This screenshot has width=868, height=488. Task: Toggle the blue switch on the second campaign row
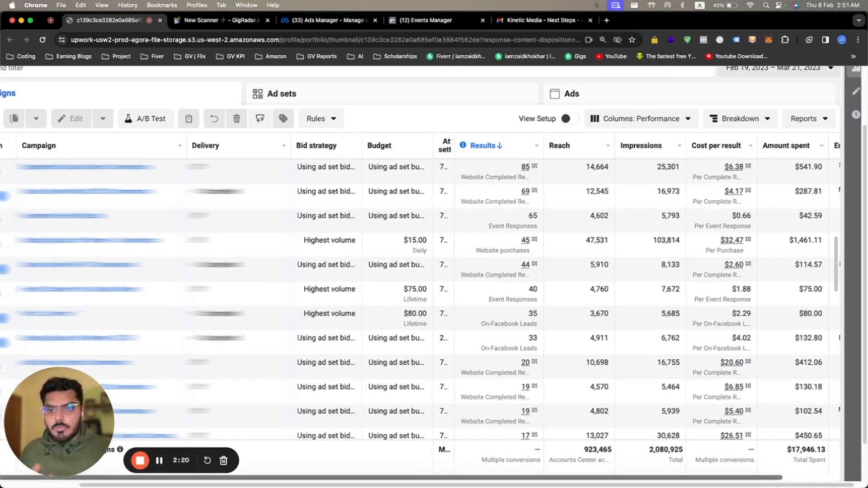point(4,196)
